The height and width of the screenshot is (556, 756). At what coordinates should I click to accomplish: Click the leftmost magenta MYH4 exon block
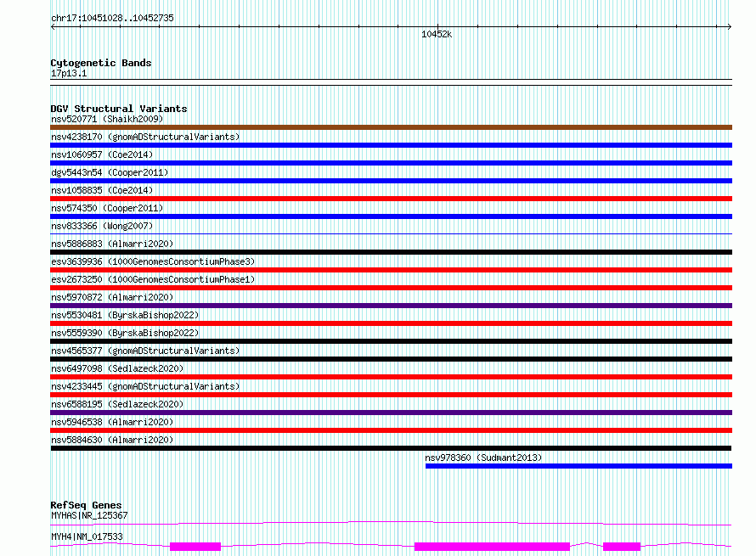(x=195, y=547)
